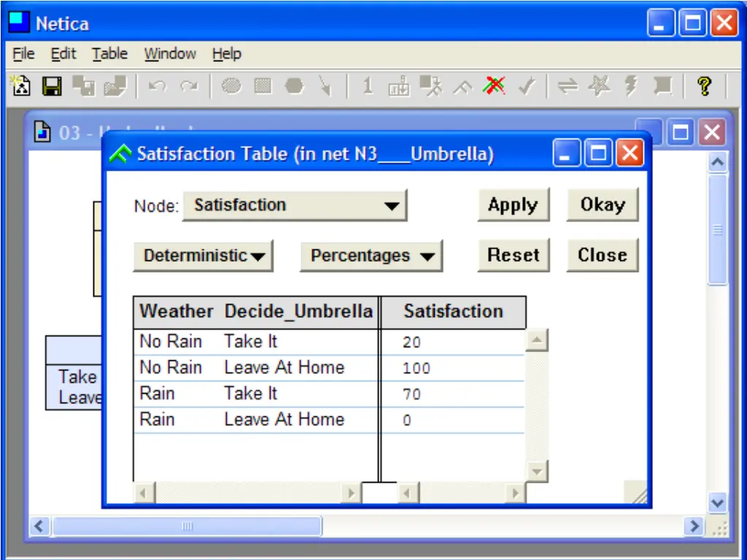Select the oval nature node tool
This screenshot has width=747, height=560.
[231, 86]
